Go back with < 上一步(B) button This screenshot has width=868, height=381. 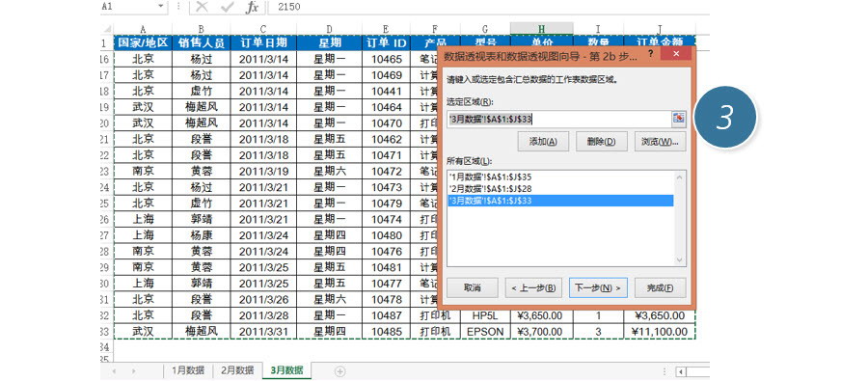click(x=533, y=288)
